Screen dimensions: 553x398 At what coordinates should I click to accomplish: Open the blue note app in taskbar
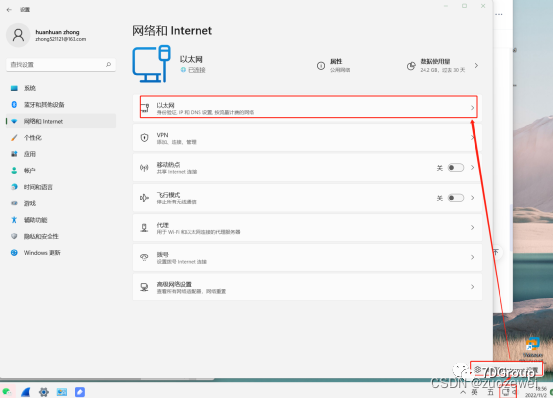click(80, 392)
